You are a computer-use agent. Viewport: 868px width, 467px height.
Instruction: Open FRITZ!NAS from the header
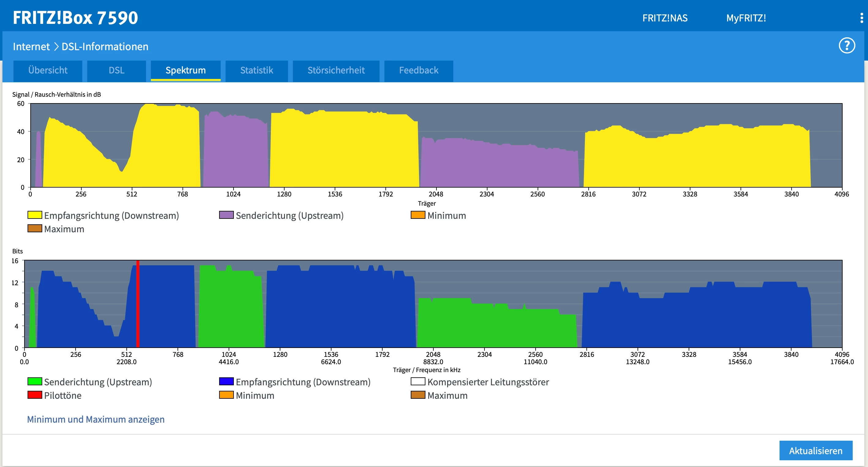tap(664, 18)
